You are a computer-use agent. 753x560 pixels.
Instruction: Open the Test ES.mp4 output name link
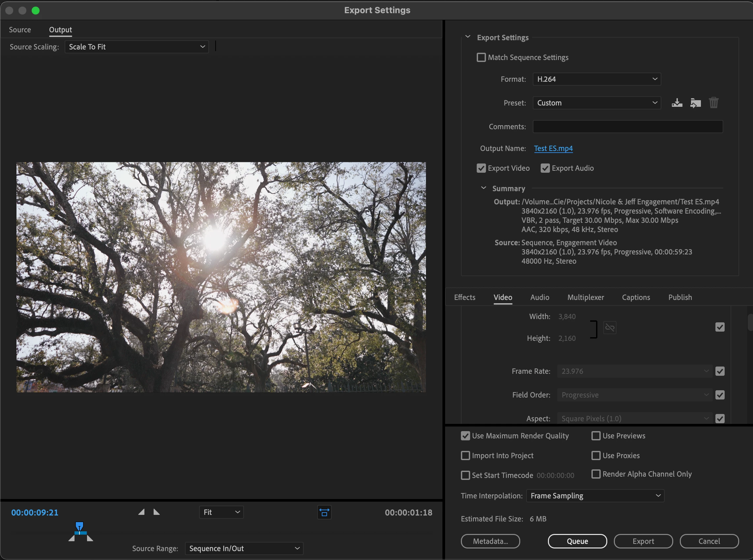click(553, 148)
